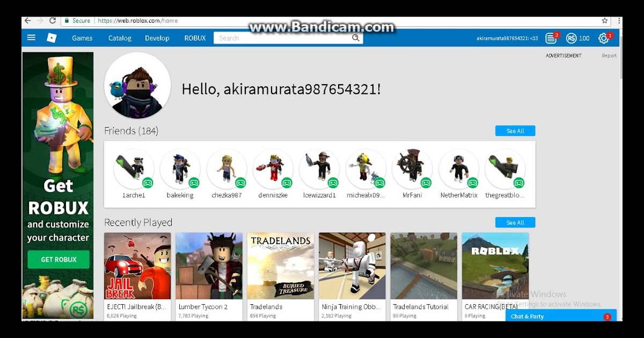Click in-game status icon on denniszke
The height and width of the screenshot is (338, 644).
(x=287, y=182)
